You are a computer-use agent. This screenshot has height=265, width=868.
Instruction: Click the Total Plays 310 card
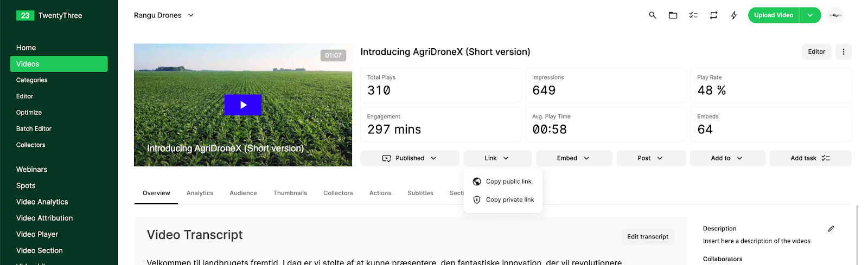pyautogui.click(x=441, y=86)
